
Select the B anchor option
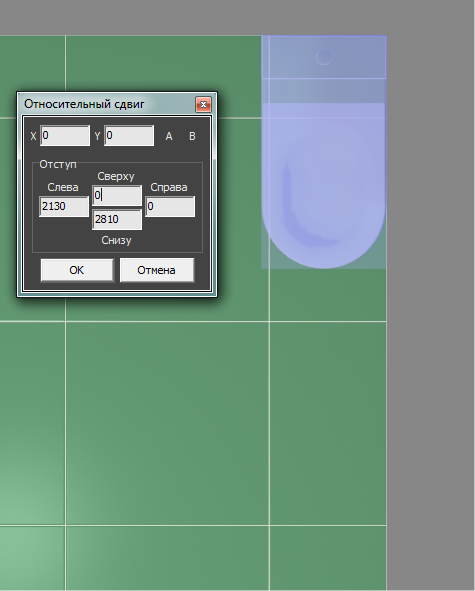pyautogui.click(x=192, y=136)
